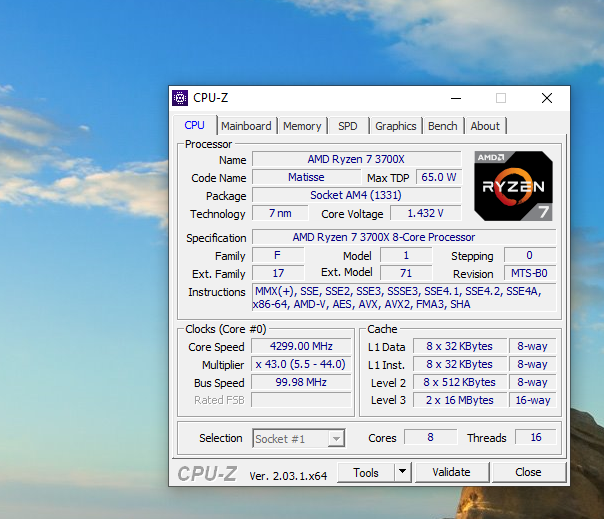Click the Instructions list text
Image resolution: width=604 pixels, height=519 pixels.
[x=404, y=297]
